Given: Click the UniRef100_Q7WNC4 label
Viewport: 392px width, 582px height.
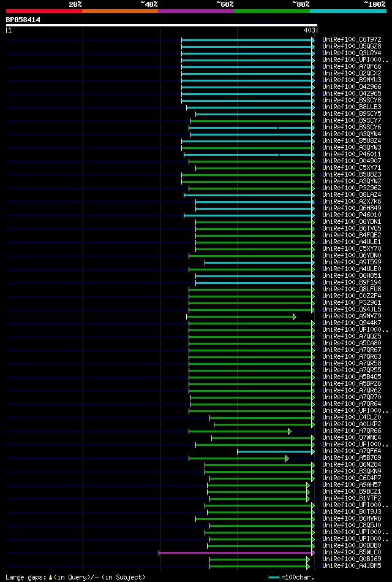Looking at the screenshot, I should 352,438.
